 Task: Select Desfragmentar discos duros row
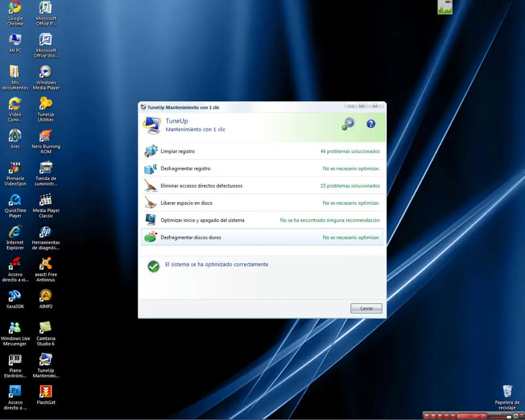point(262,237)
